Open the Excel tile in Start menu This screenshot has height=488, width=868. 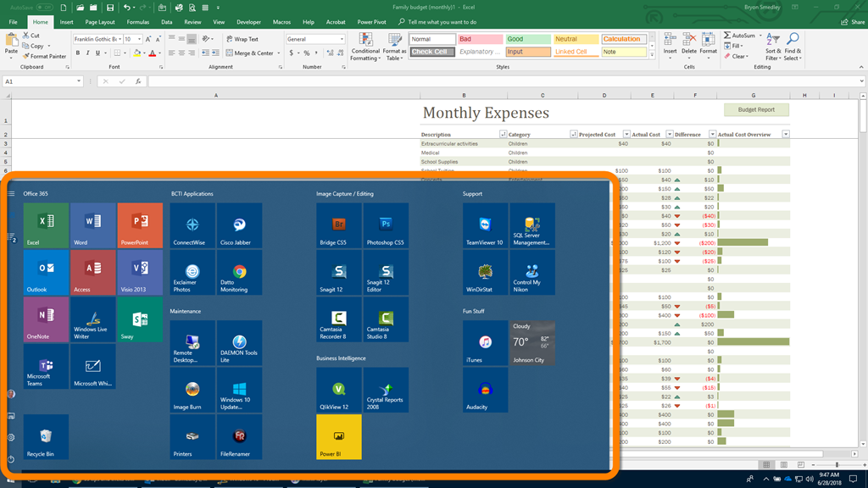pyautogui.click(x=46, y=225)
